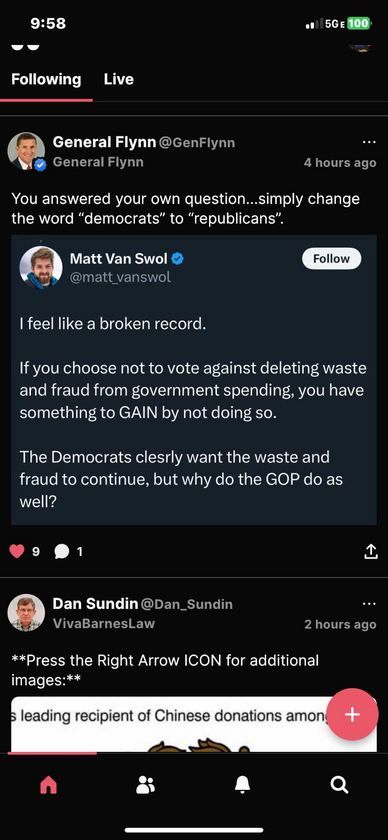Viewport: 388px width, 840px height.
Task: Tap the red plus compose button
Action: click(352, 714)
